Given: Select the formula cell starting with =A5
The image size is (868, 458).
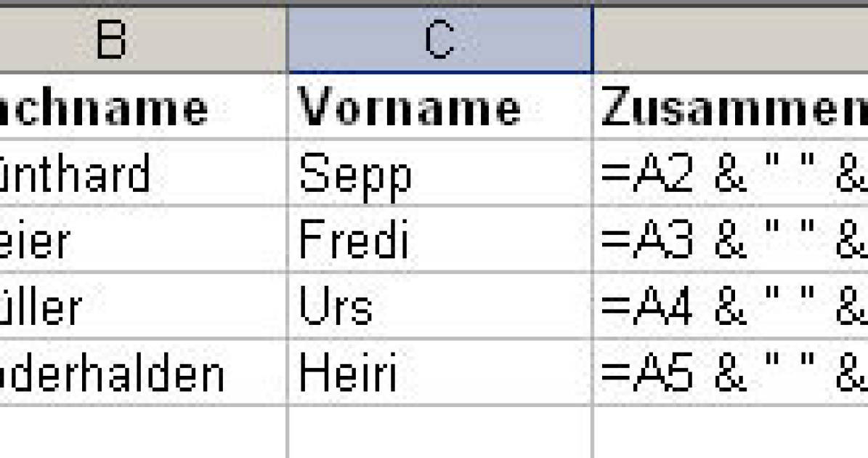Looking at the screenshot, I should (731, 371).
